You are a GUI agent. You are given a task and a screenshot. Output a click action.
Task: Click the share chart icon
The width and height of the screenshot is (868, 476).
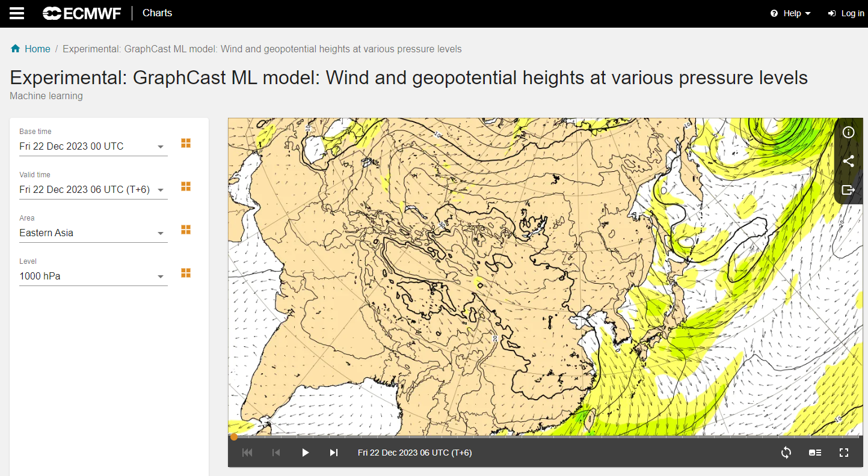tap(848, 160)
